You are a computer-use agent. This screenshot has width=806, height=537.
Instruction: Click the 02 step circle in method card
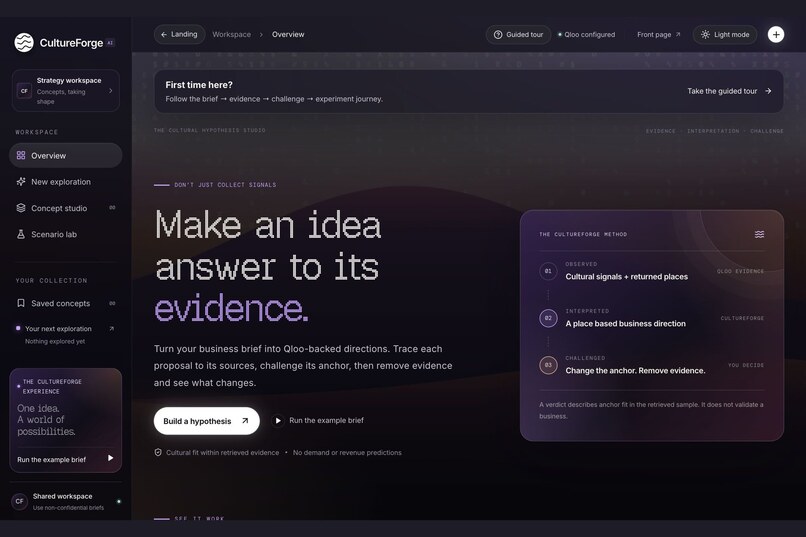pyautogui.click(x=548, y=318)
